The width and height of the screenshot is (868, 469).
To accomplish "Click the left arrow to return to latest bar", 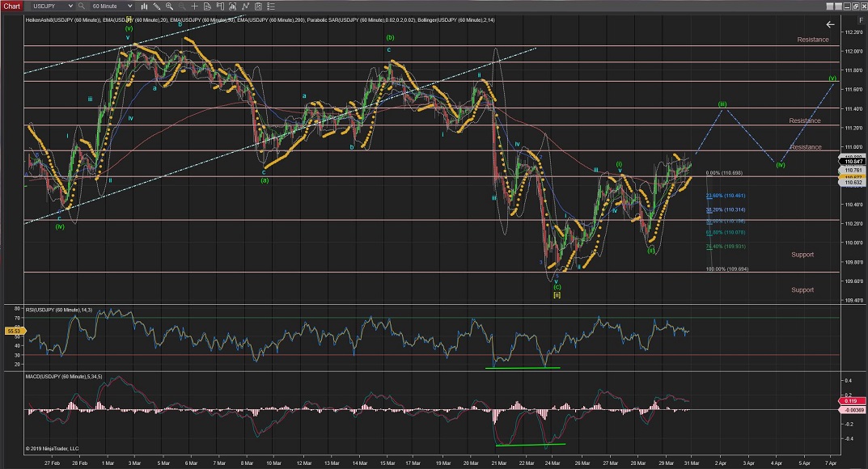I will coord(829,25).
